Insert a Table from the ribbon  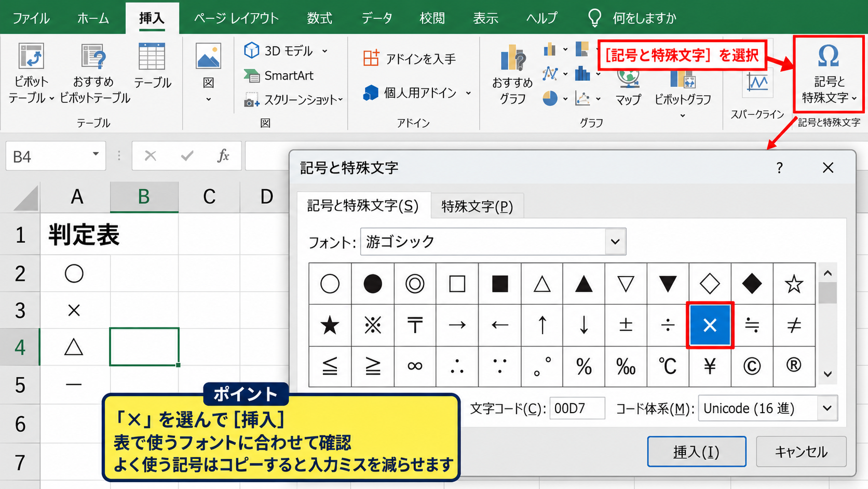click(152, 67)
